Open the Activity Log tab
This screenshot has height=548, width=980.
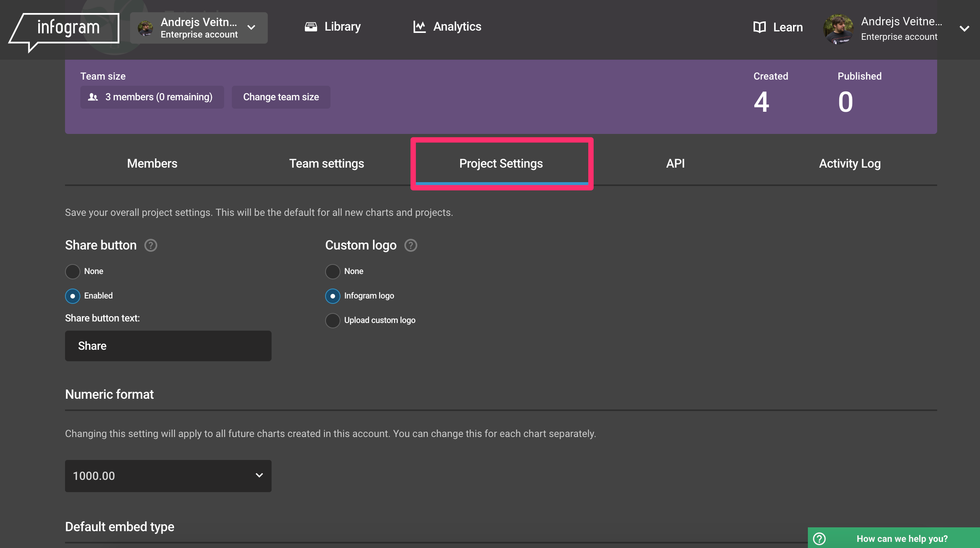click(850, 163)
